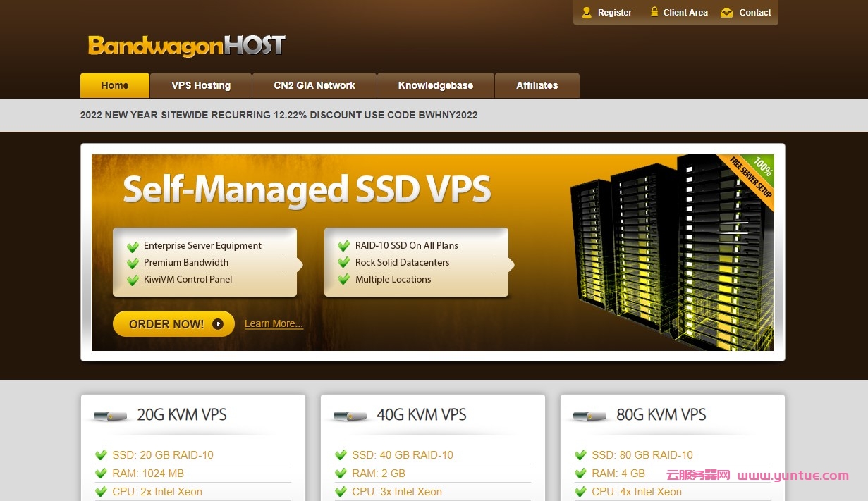Switch to the Affiliates tab
Viewport: 868px width, 501px height.
(537, 85)
